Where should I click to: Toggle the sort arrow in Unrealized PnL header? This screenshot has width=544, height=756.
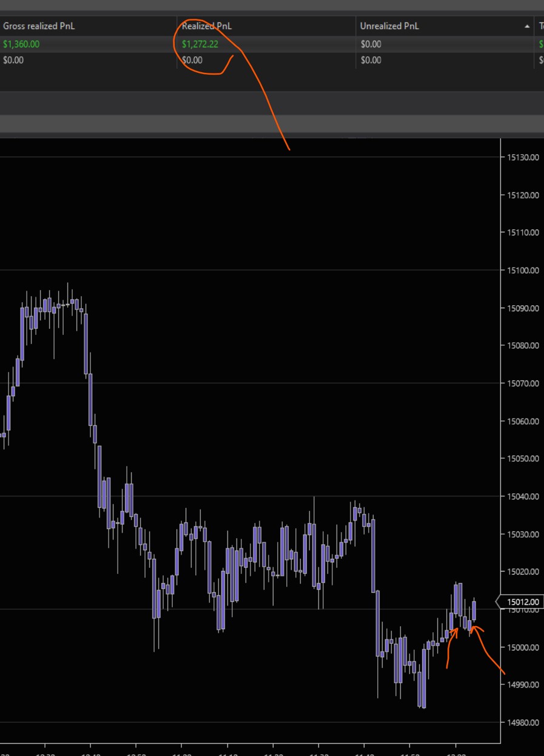point(527,27)
